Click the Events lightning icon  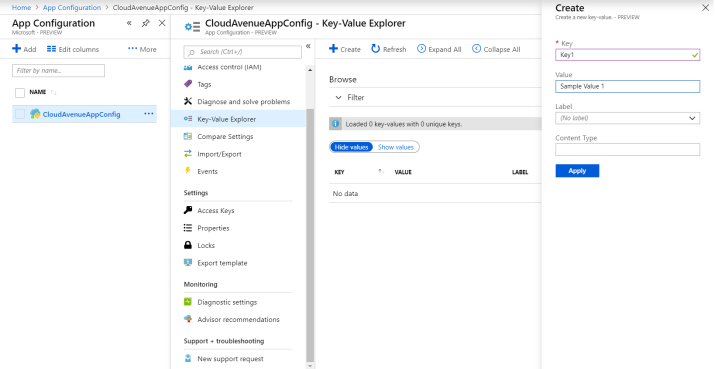187,171
